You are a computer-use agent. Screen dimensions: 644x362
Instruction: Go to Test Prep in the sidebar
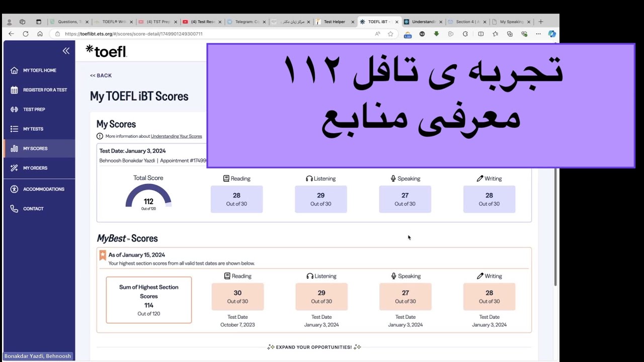coord(39,110)
